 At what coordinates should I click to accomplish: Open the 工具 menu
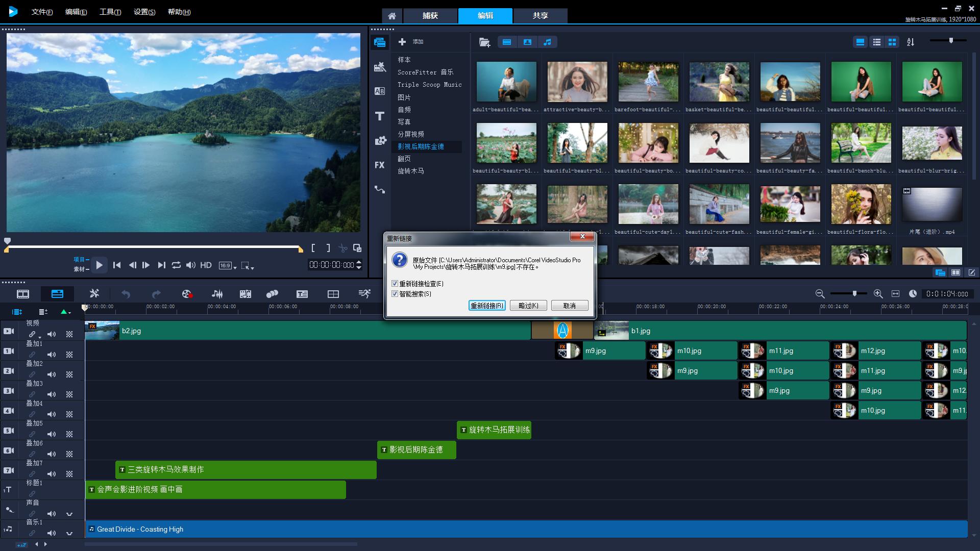(110, 12)
